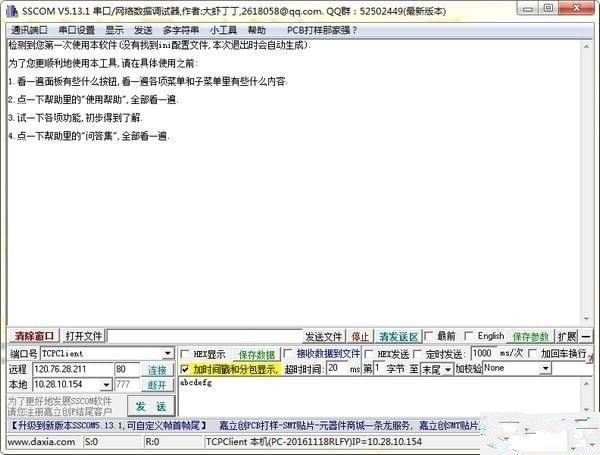Enable the HEX显示 checkbox

pos(185,354)
